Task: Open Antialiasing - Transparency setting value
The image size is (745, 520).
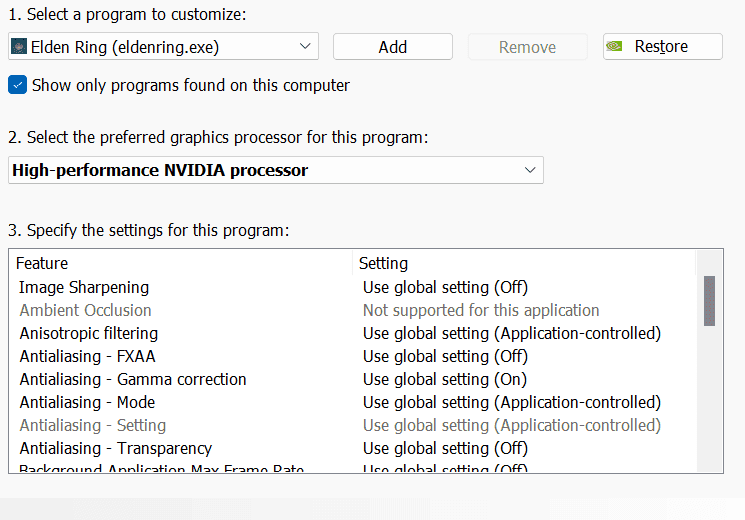Action: pos(445,448)
